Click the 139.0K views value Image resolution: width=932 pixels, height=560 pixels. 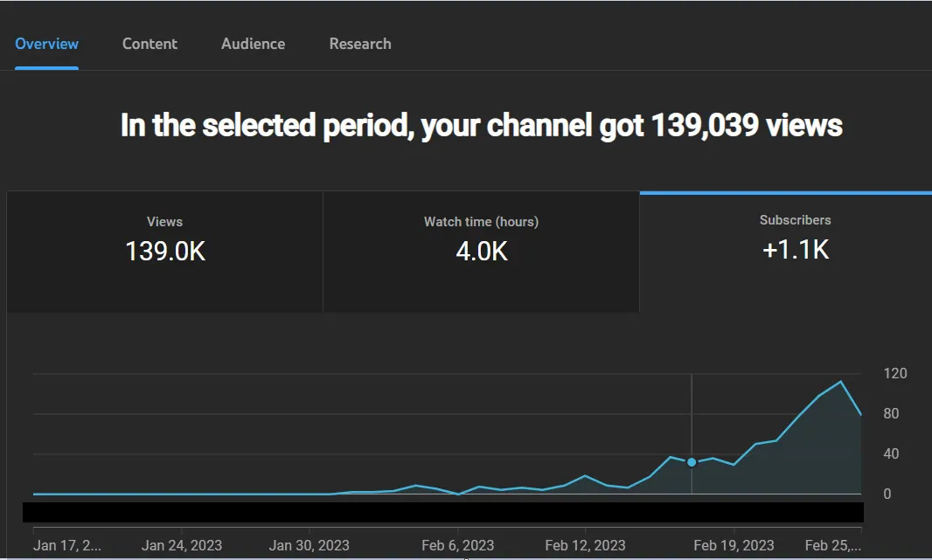click(165, 252)
